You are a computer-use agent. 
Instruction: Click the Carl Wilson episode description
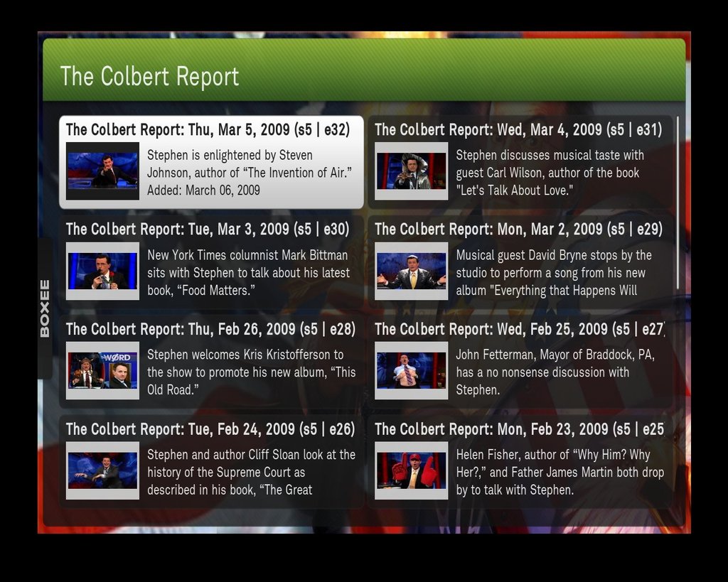click(x=550, y=173)
